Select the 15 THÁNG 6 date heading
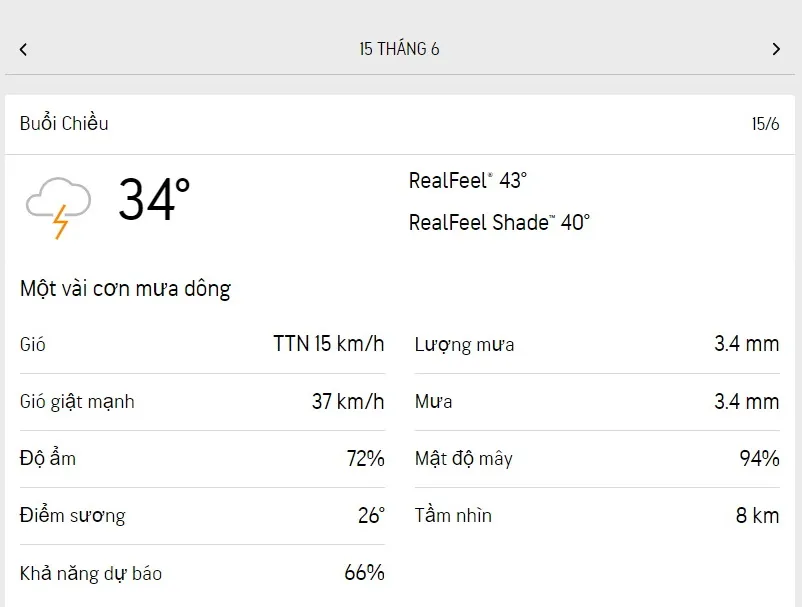 (x=399, y=49)
